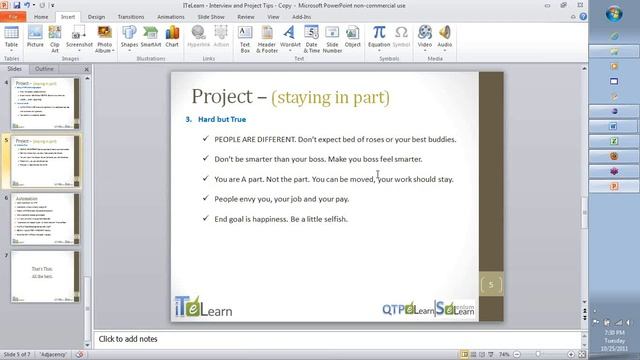The image size is (640, 360).
Task: Save the presentation from Quick Access Toolbar
Action: (x=17, y=5)
